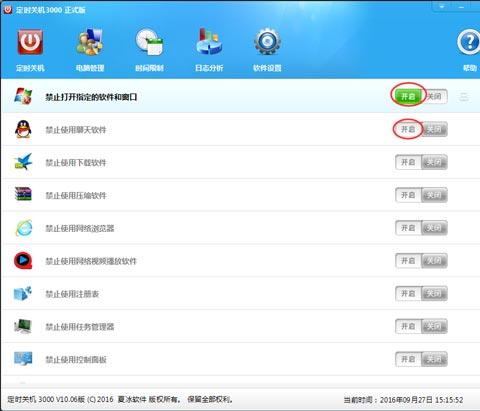
Task: Enable 开启 for 禁止使用任务管理器
Action: pos(408,326)
